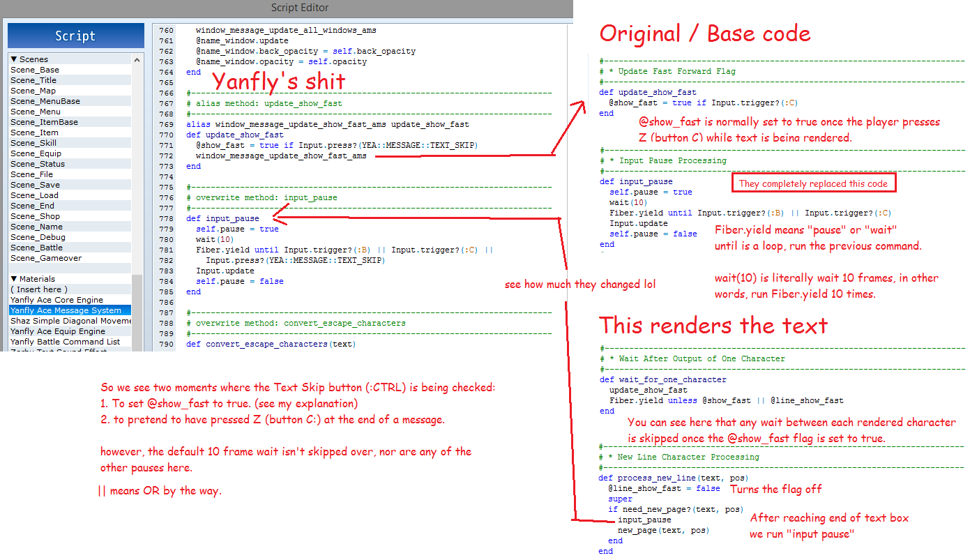This screenshot has height=560, width=970.
Task: Click line 762 back_opacity assignment
Action: point(305,52)
